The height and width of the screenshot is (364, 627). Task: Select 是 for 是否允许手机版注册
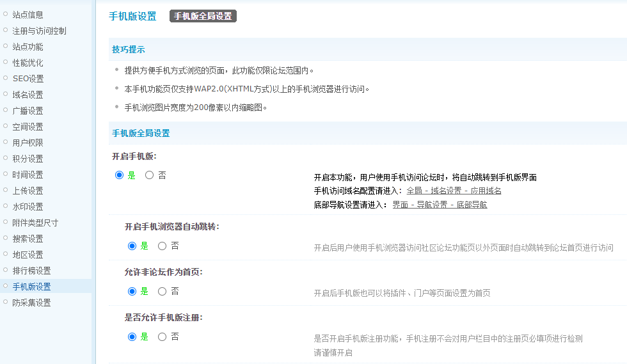132,336
